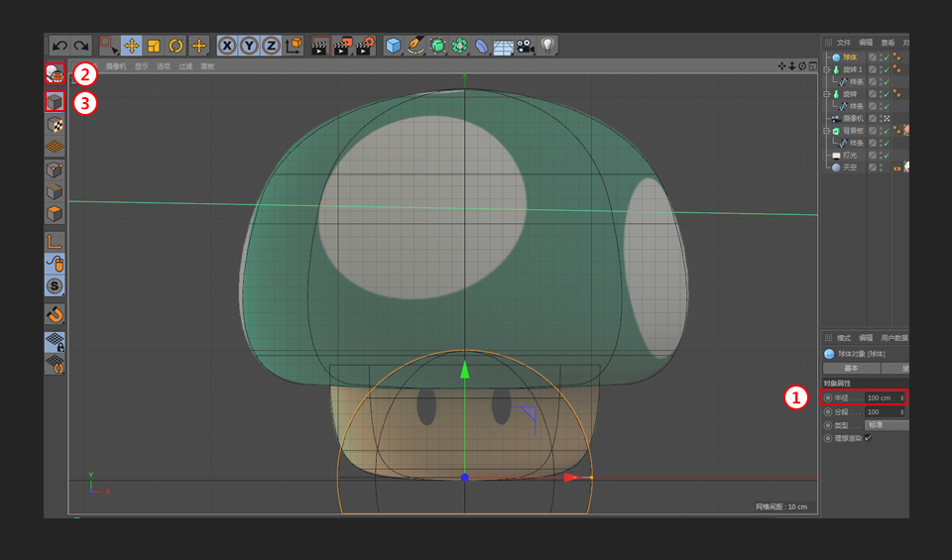Open the 文件 menu in Object Manager
This screenshot has height=560, width=952.
click(844, 43)
